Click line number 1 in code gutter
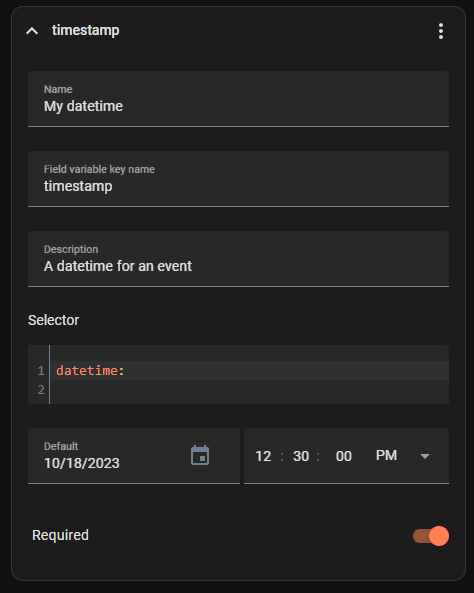This screenshot has width=474, height=593. pos(41,371)
